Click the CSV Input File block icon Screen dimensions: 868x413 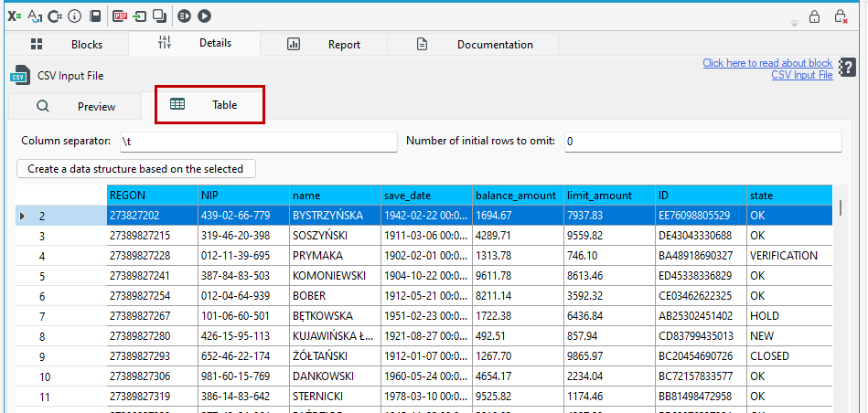click(x=20, y=76)
